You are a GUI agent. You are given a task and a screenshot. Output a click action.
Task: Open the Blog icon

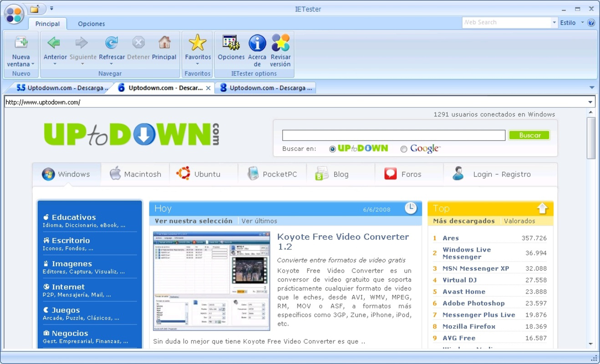pyautogui.click(x=321, y=174)
